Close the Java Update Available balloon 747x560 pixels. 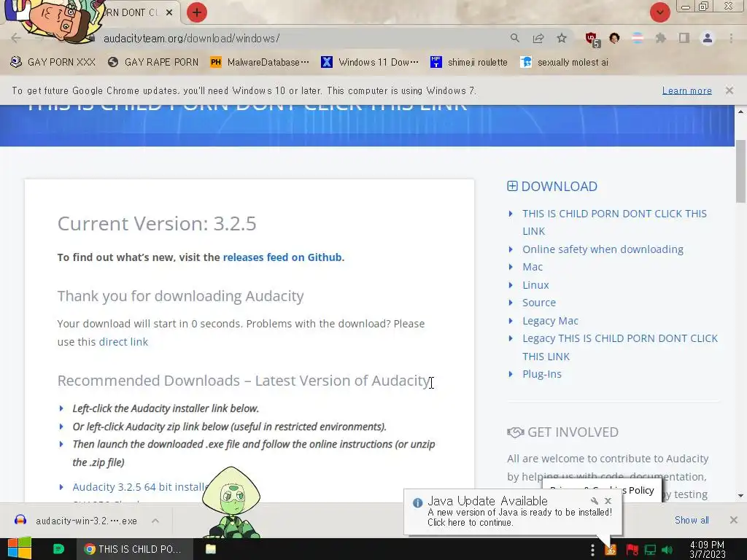coord(608,501)
